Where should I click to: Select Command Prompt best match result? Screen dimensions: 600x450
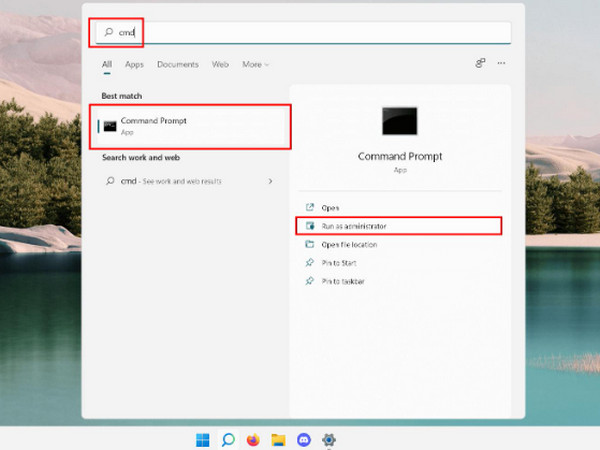coord(190,126)
